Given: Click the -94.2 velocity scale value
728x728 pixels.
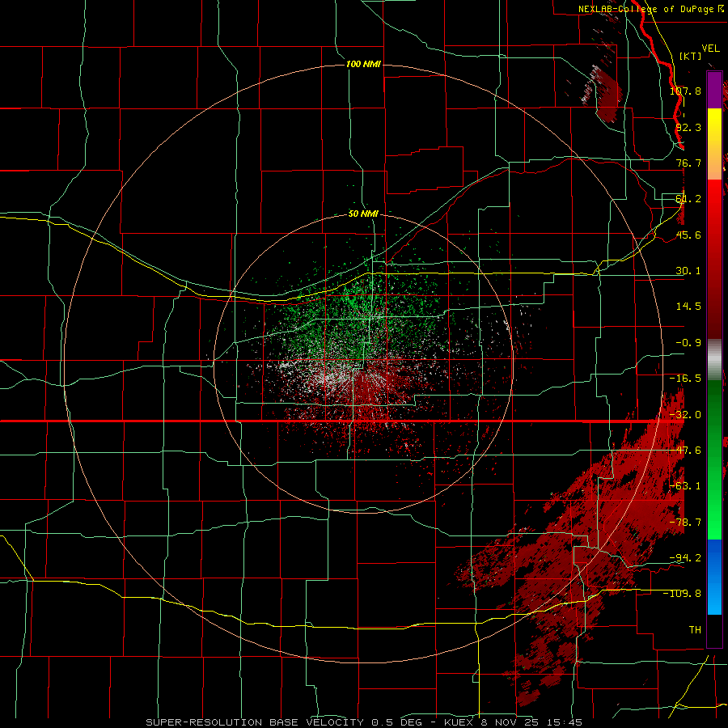Looking at the screenshot, I should click(685, 557).
